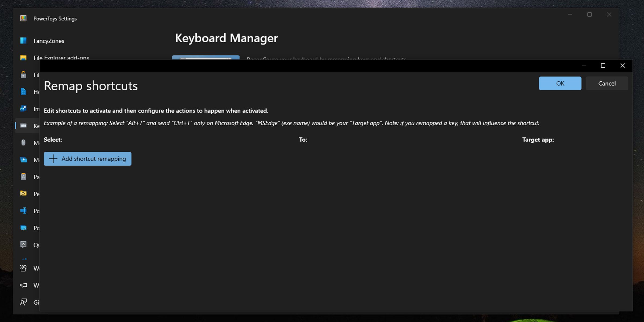Click the Keyboard Manager keyboard icon
Screen dimensions: 644x322
click(x=23, y=126)
